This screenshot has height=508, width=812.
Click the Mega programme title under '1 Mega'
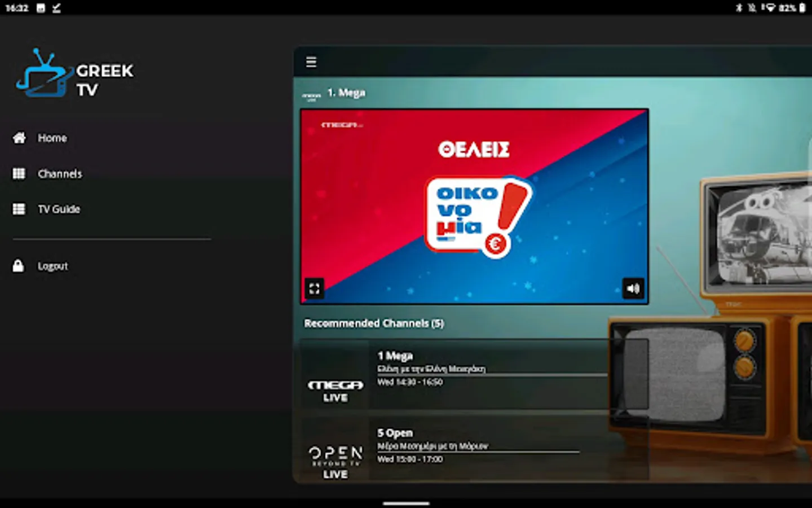tap(431, 369)
